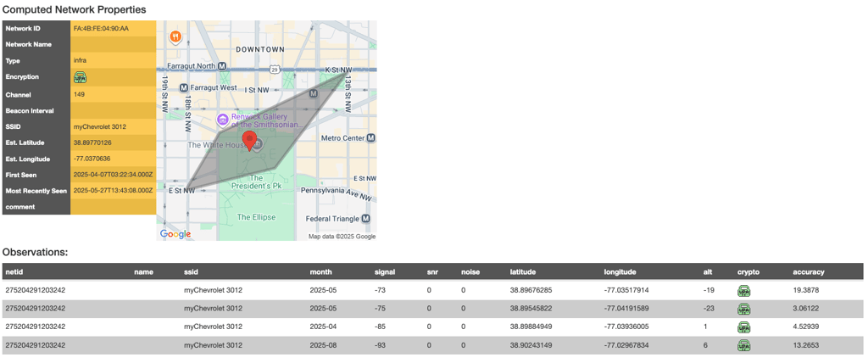
Task: Click the latitude column header
Action: pyautogui.click(x=524, y=272)
